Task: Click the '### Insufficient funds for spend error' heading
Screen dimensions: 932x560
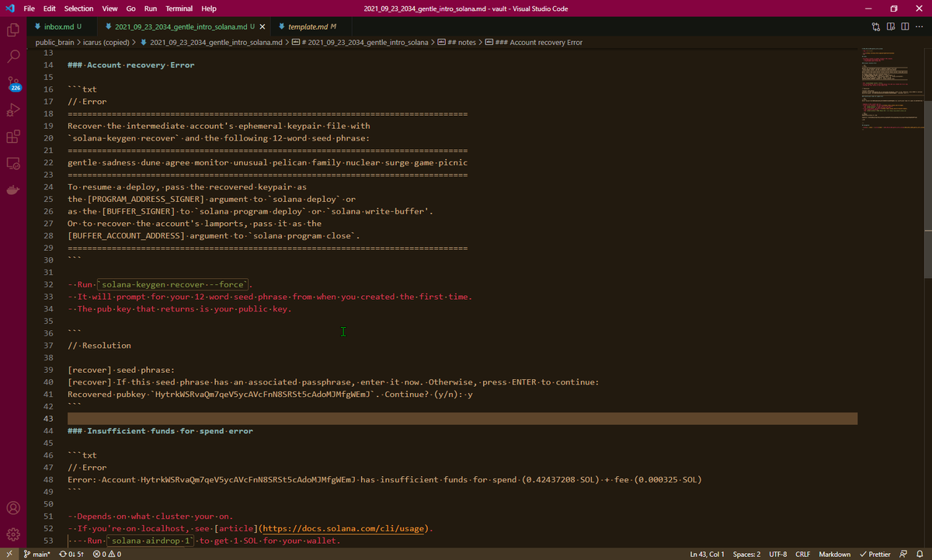Action: coord(160,430)
